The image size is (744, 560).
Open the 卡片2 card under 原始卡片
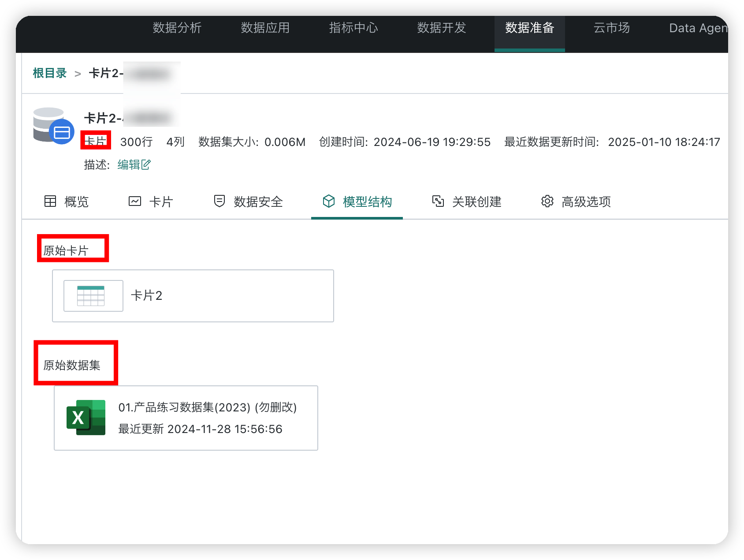point(193,295)
